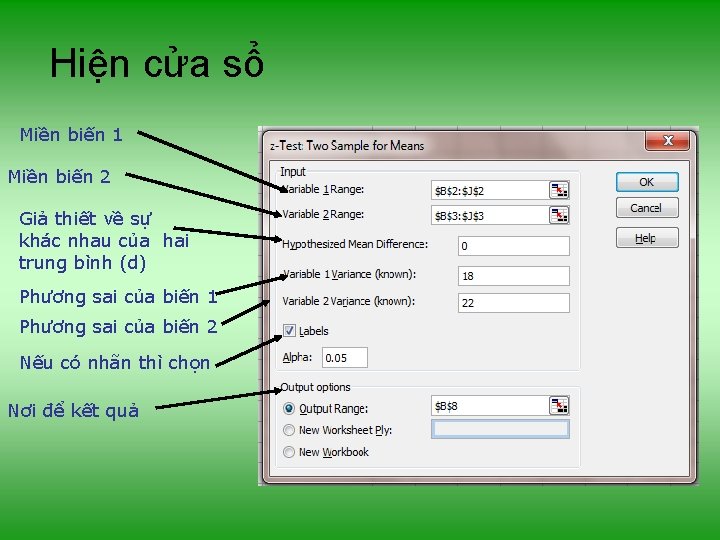The height and width of the screenshot is (540, 720).
Task: Focus the Variable 2 Range input box
Action: 490,215
